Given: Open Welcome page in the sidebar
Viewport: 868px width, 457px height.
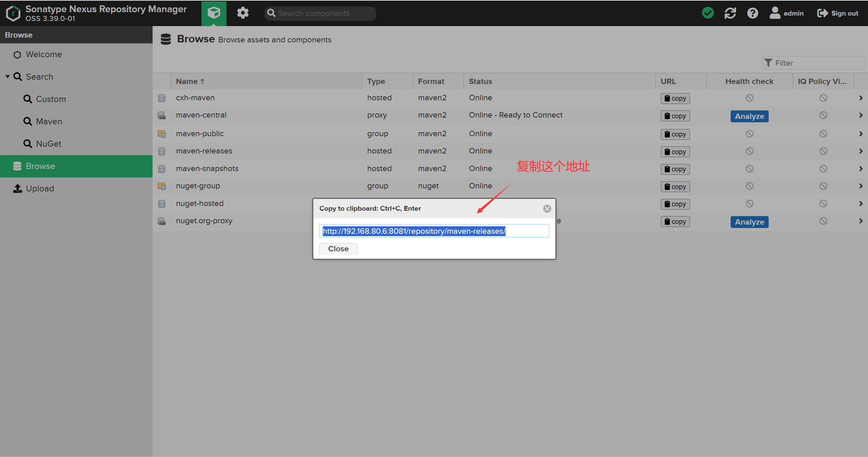Looking at the screenshot, I should coord(44,55).
